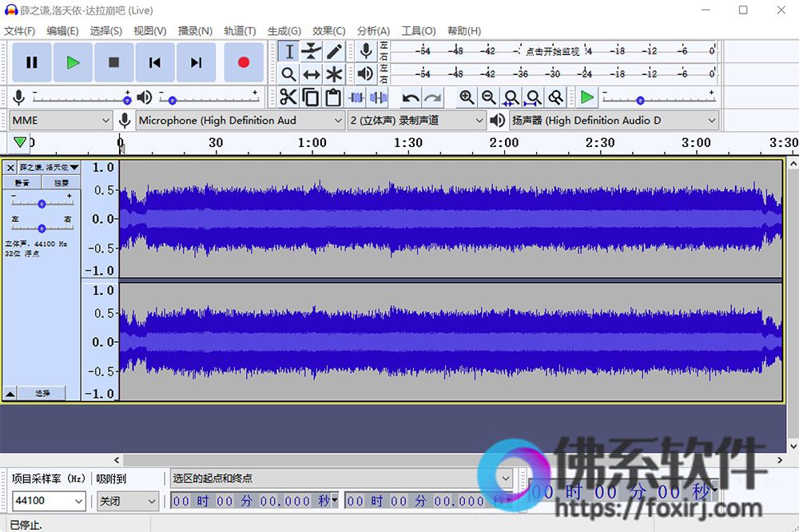Viewport: 799px width, 532px height.
Task: Skip to end of track
Action: pos(197,62)
